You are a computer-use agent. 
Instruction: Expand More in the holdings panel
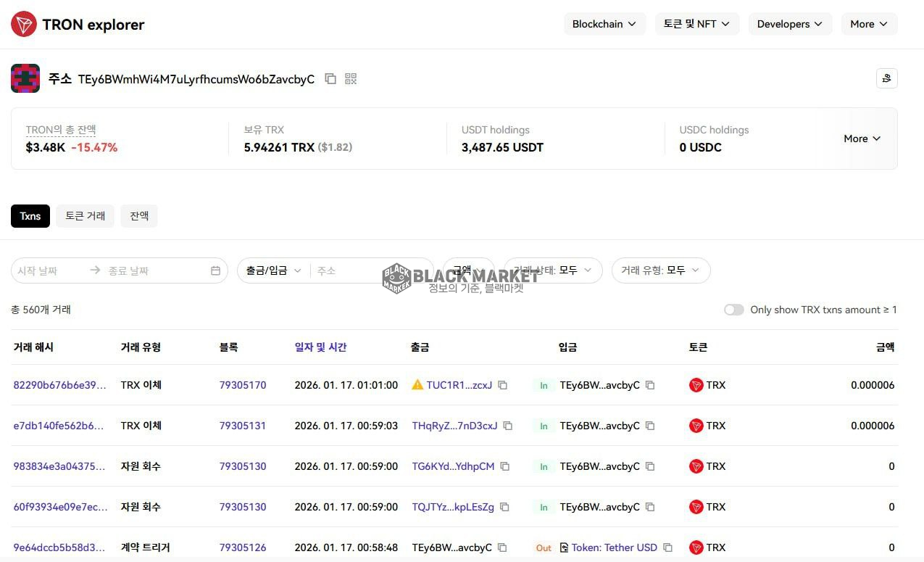[x=862, y=139]
